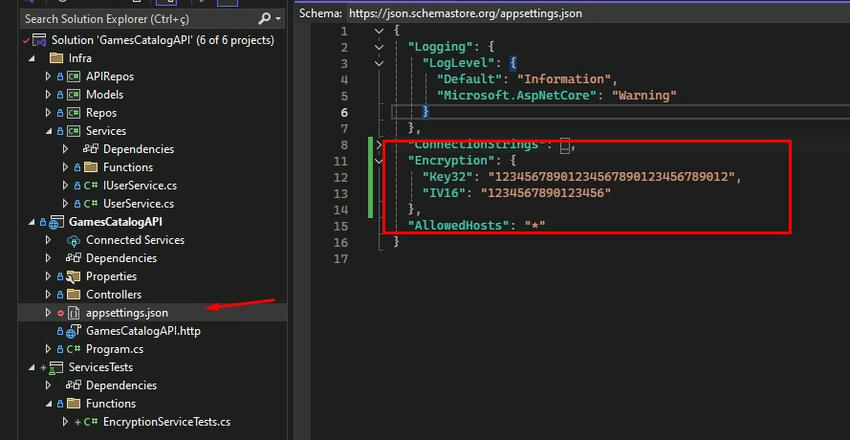The image size is (850, 440).
Task: Click the Services C# project icon
Action: click(73, 131)
